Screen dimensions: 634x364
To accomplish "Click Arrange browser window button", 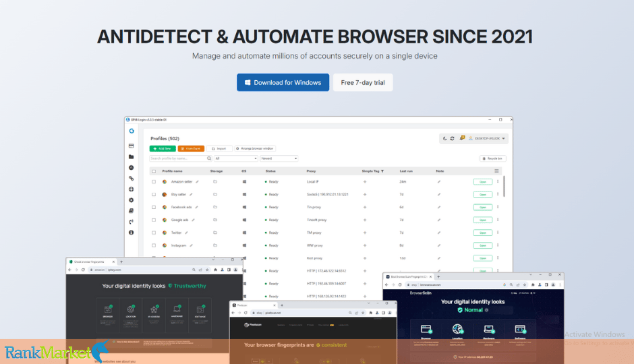I will point(255,149).
